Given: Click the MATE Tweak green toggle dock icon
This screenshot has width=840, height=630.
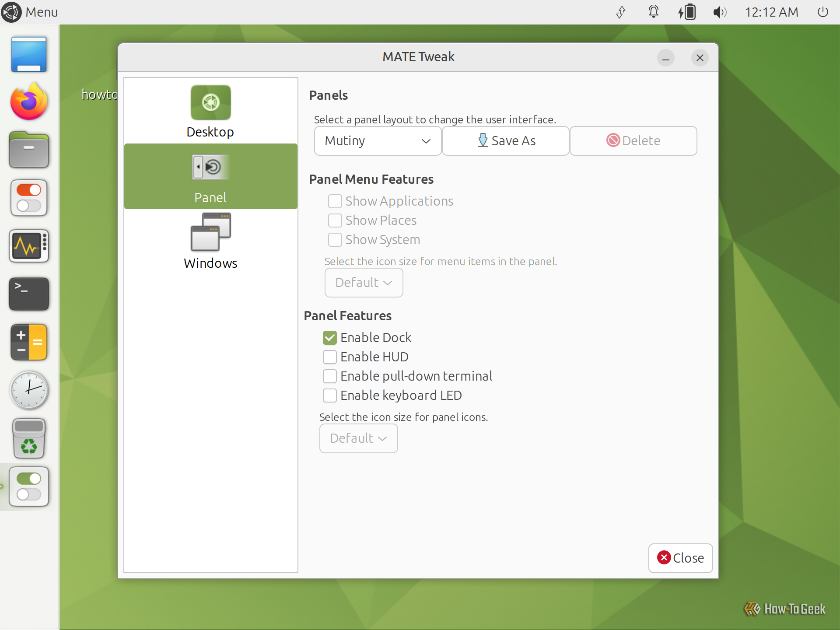Looking at the screenshot, I should pos(29,486).
